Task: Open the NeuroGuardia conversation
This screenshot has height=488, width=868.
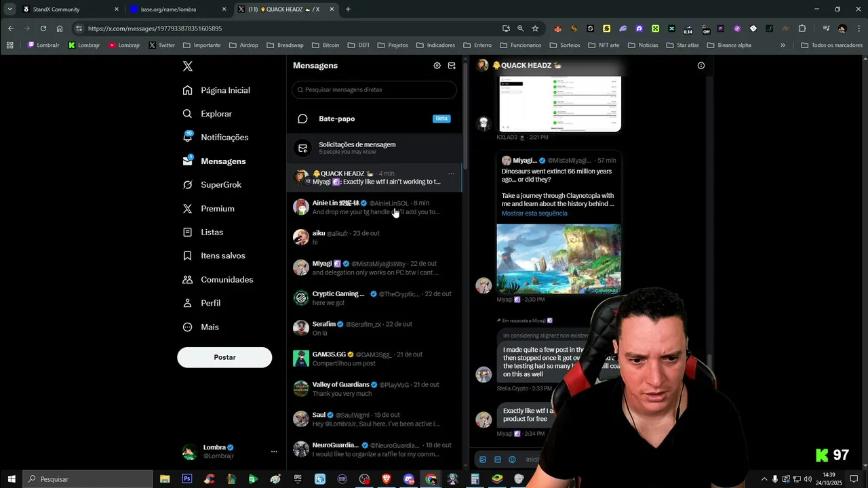Action: click(374, 449)
